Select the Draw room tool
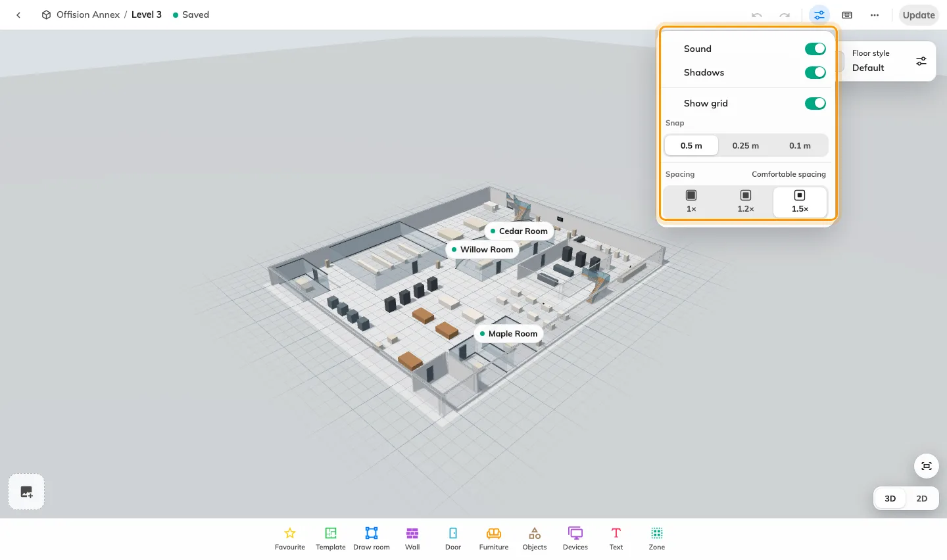947x560 pixels. click(372, 538)
